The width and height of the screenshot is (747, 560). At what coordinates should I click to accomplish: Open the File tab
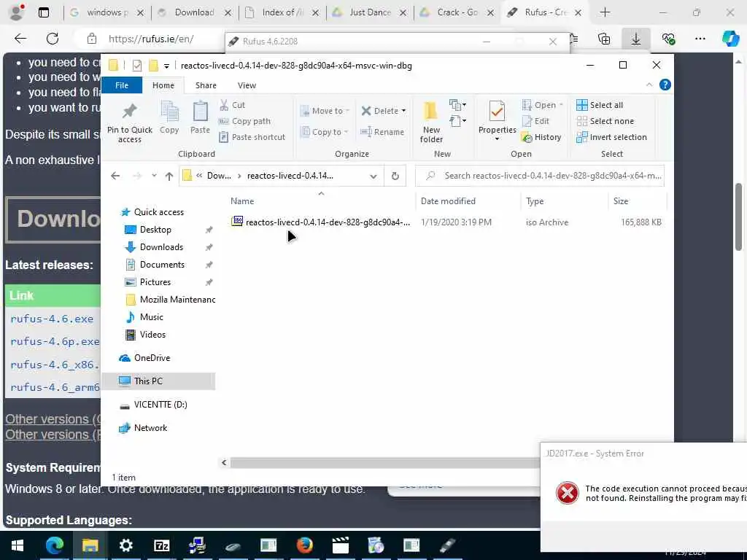click(x=122, y=85)
